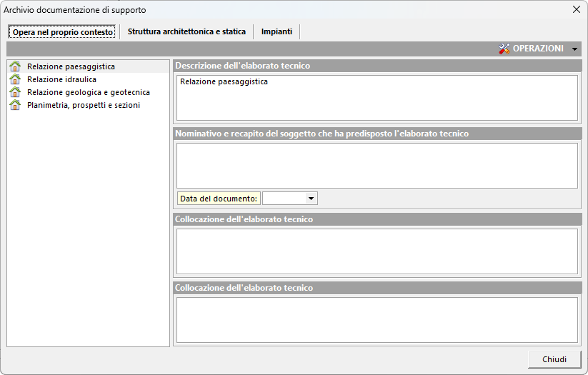Click the Data del documento date field
The width and height of the screenshot is (588, 375).
pyautogui.click(x=284, y=199)
